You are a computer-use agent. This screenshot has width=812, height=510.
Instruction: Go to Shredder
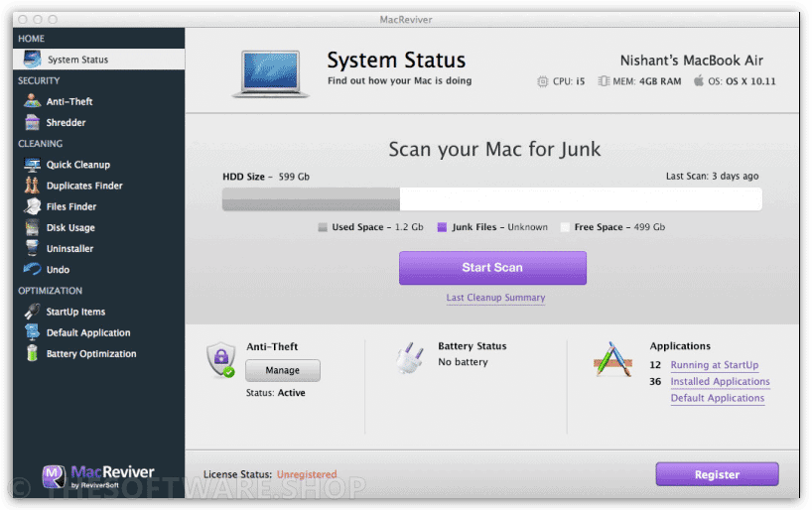(x=98, y=122)
